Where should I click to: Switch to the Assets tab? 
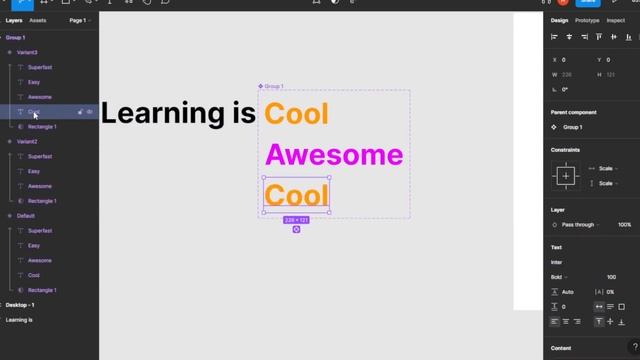38,20
